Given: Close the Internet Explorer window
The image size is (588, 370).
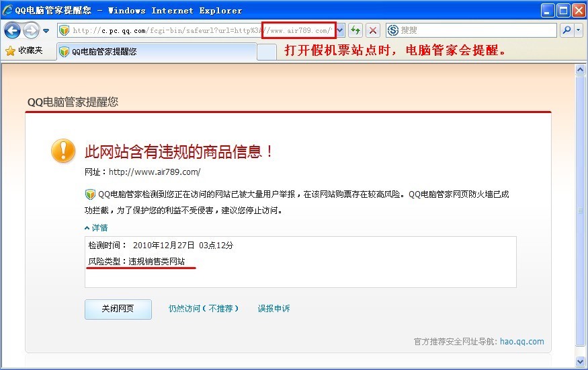Looking at the screenshot, I should pos(578,11).
